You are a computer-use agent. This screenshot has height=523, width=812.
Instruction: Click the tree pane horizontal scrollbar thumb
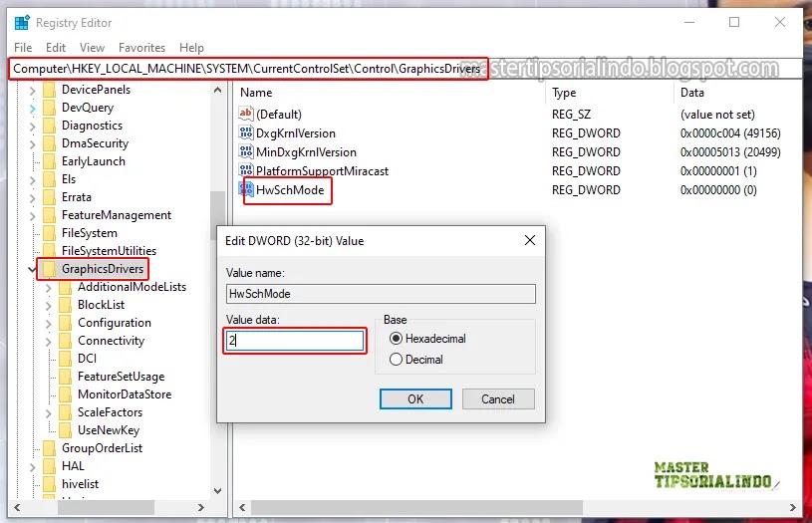coord(106,507)
